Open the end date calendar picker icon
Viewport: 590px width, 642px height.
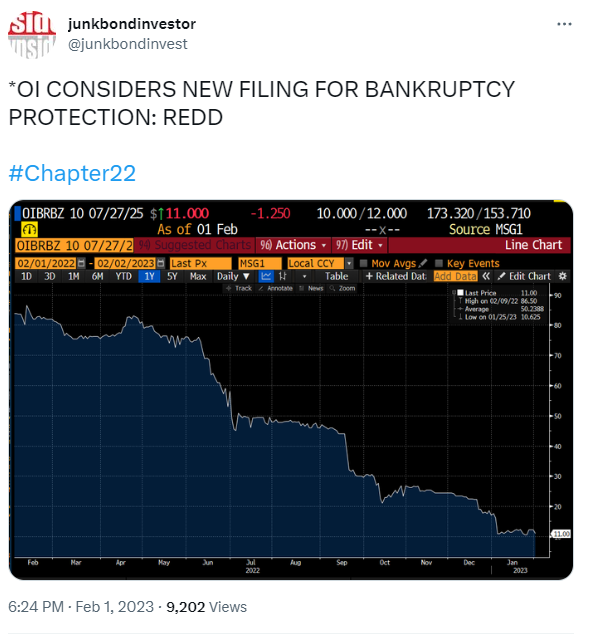click(161, 263)
